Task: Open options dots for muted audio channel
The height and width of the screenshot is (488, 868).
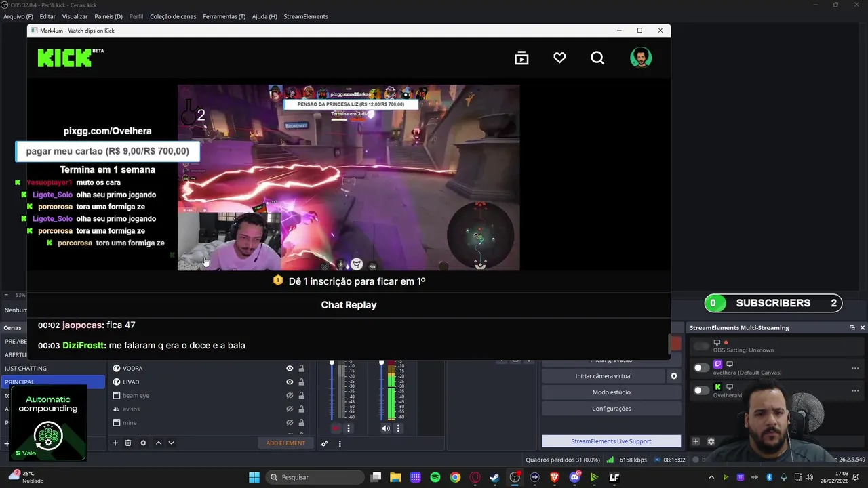Action: [x=349, y=428]
